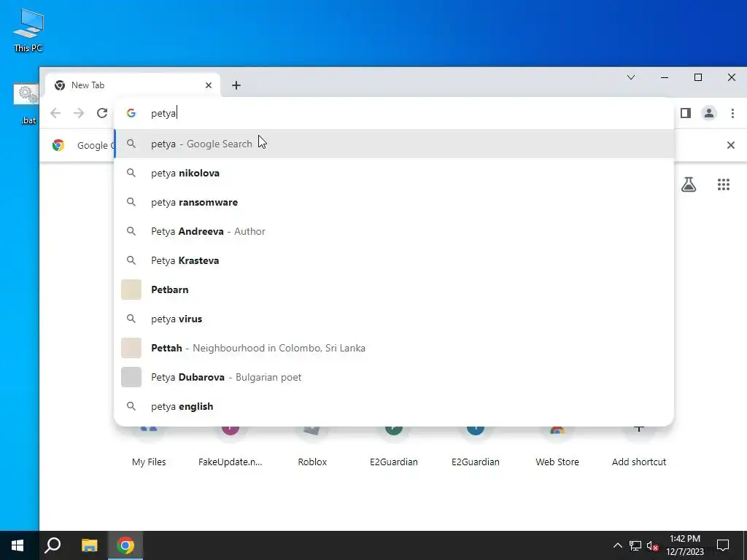This screenshot has width=747, height=560.
Task: Open the taskbar clock and date
Action: (684, 545)
